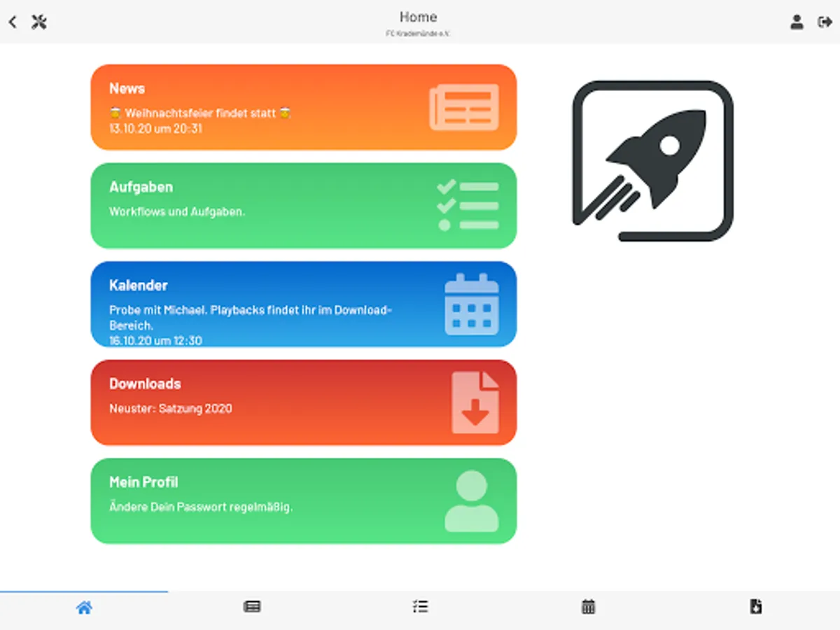The height and width of the screenshot is (630, 840).
Task: Click the large rocket logo
Action: click(x=652, y=161)
